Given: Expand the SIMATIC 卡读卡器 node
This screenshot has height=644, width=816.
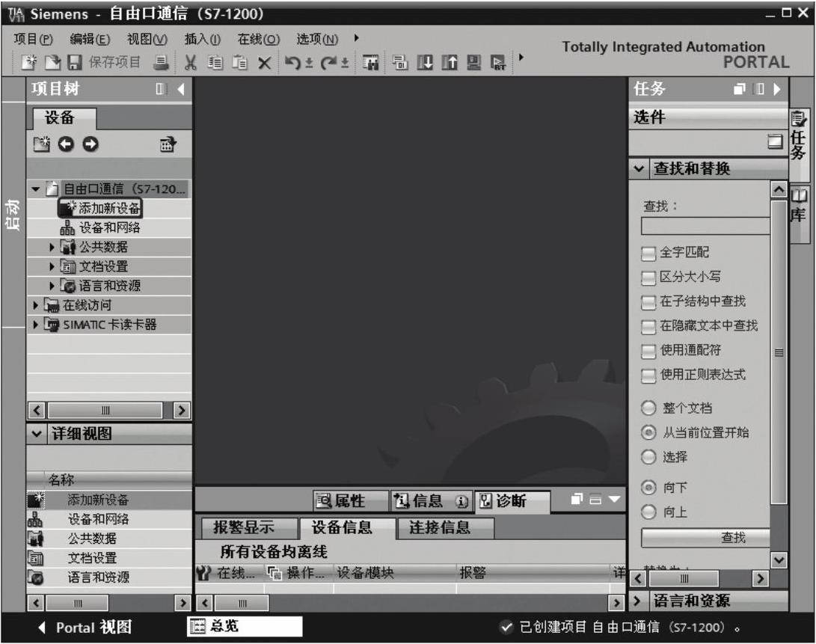Looking at the screenshot, I should coord(35,325).
